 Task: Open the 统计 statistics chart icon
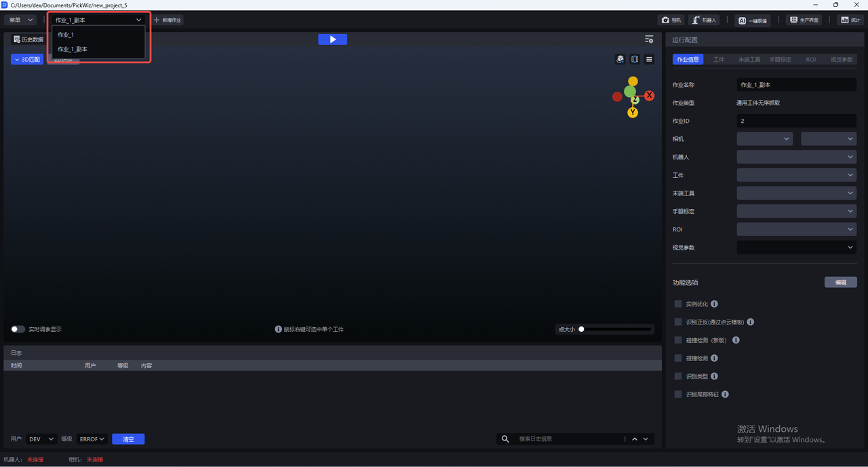coord(845,20)
